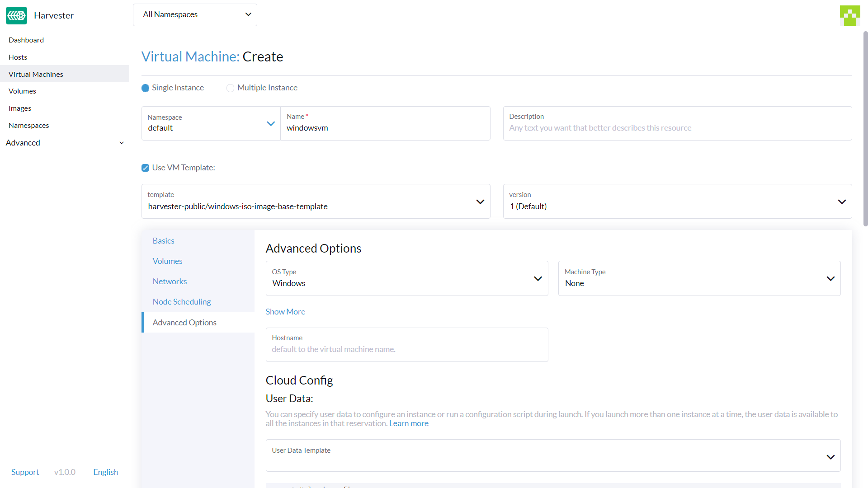This screenshot has width=868, height=488.
Task: Open the Node Scheduling section
Action: [x=181, y=301]
